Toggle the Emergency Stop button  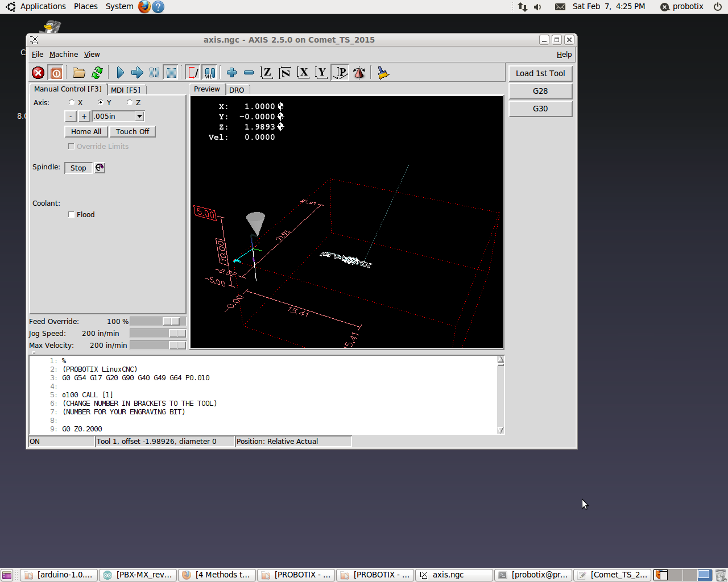pos(38,73)
